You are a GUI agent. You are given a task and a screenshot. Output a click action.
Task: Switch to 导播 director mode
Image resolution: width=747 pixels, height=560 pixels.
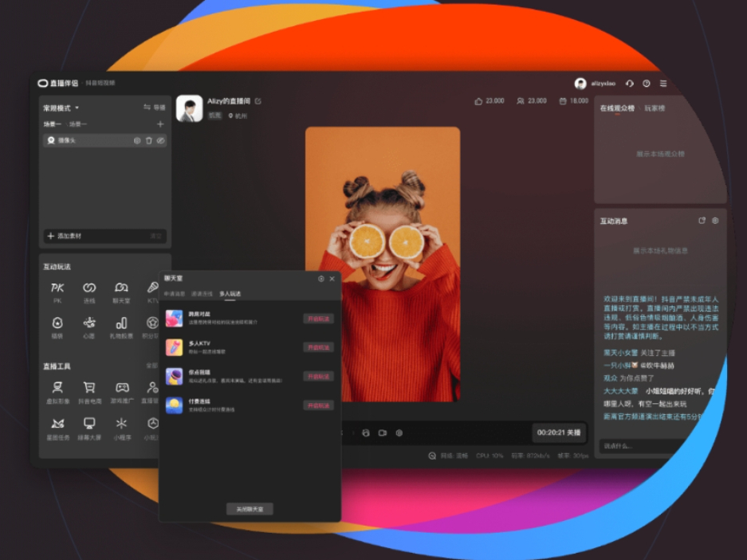(155, 108)
